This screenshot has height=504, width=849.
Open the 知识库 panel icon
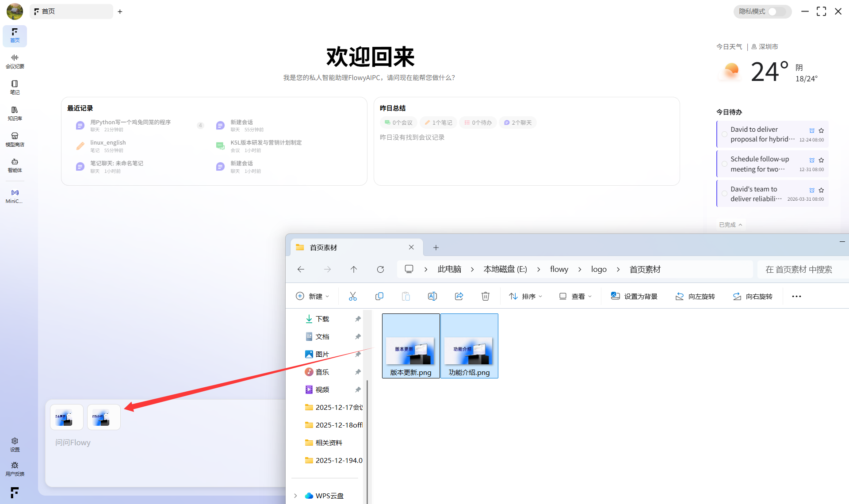[x=15, y=112]
